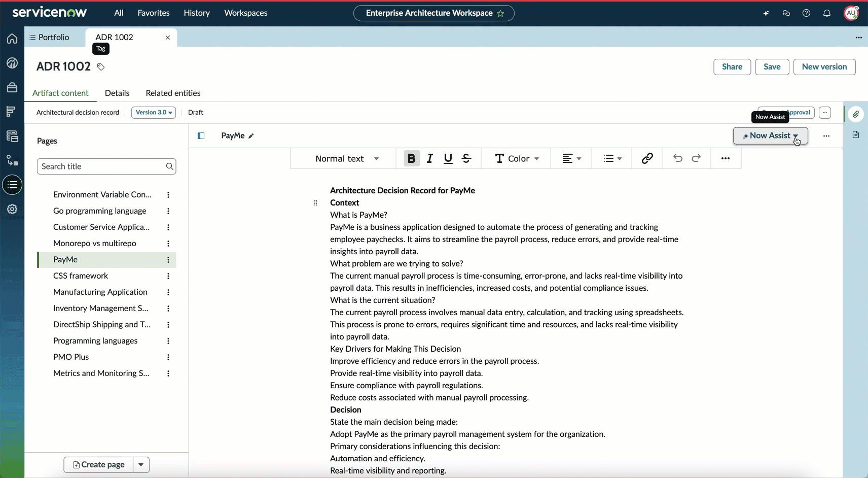Click the attachment paperclip icon

(856, 114)
